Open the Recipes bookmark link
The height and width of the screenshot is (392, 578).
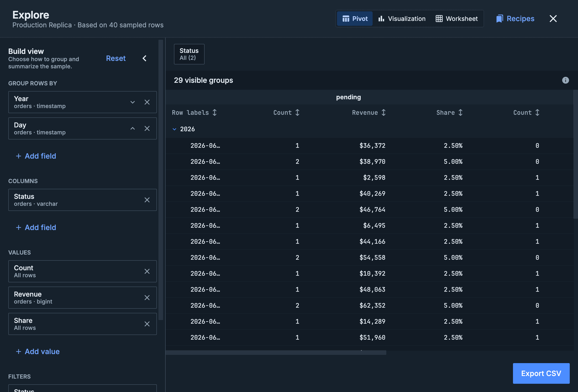[515, 19]
